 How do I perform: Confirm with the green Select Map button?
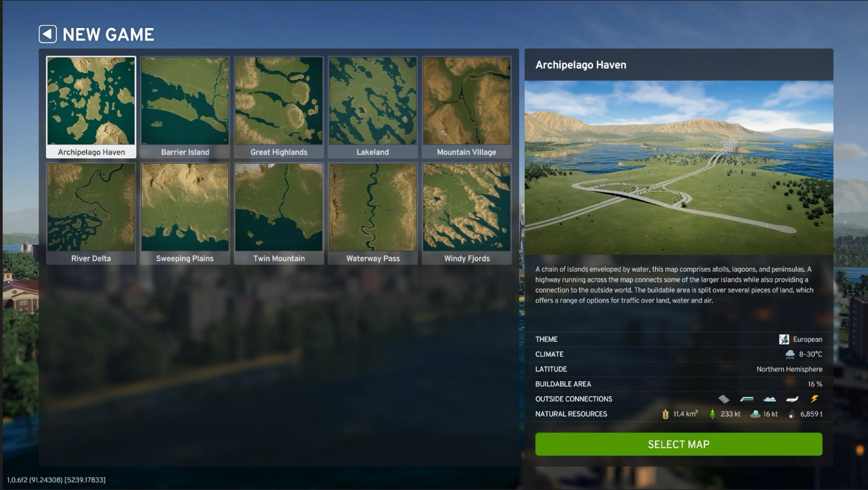click(679, 445)
